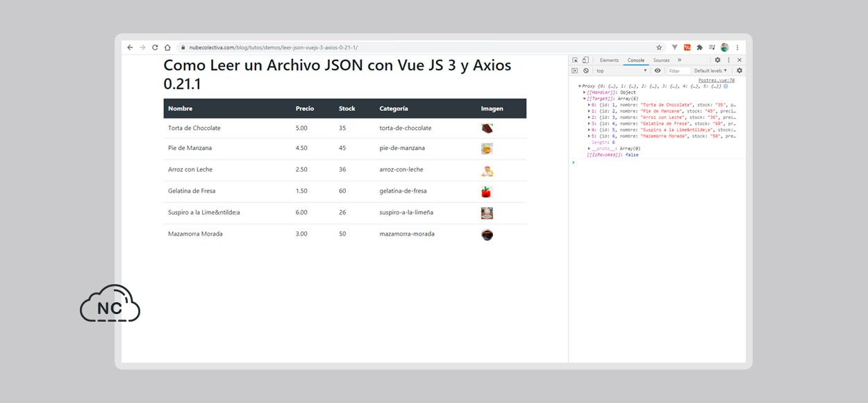This screenshot has width=868, height=403.
Task: Go back with the browser back arrow
Action: pyautogui.click(x=130, y=47)
